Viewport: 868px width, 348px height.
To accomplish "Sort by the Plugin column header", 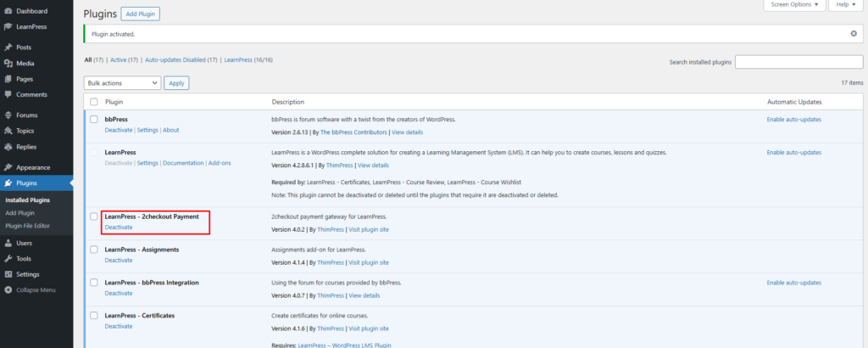I will point(114,102).
